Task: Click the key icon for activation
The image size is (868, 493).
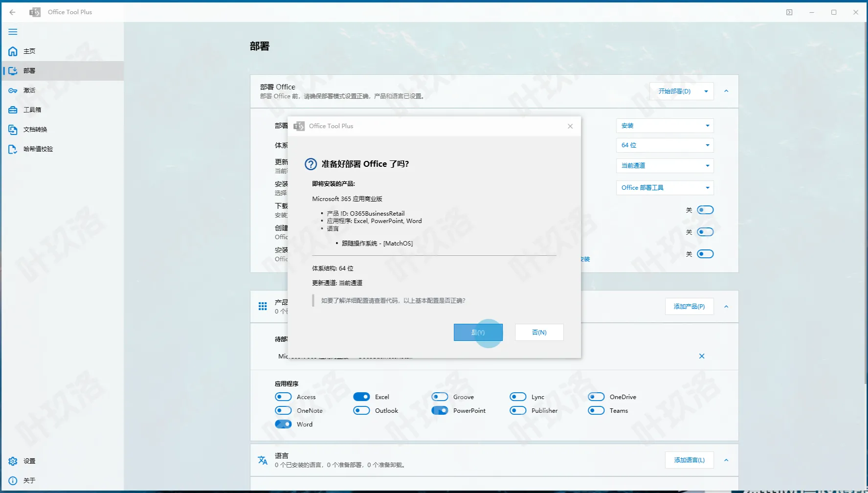Action: click(x=13, y=90)
